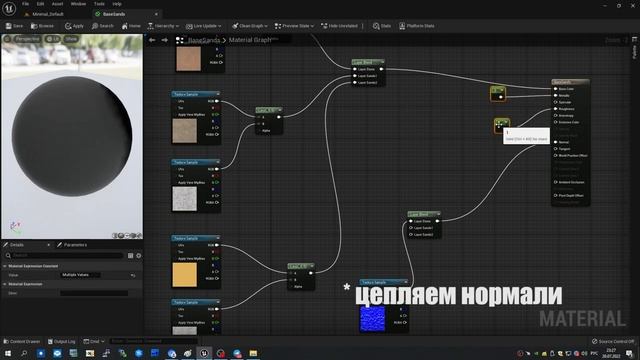Select the blue normal map texture thumbnail
Viewport: 640px width, 360px height.
click(x=372, y=319)
